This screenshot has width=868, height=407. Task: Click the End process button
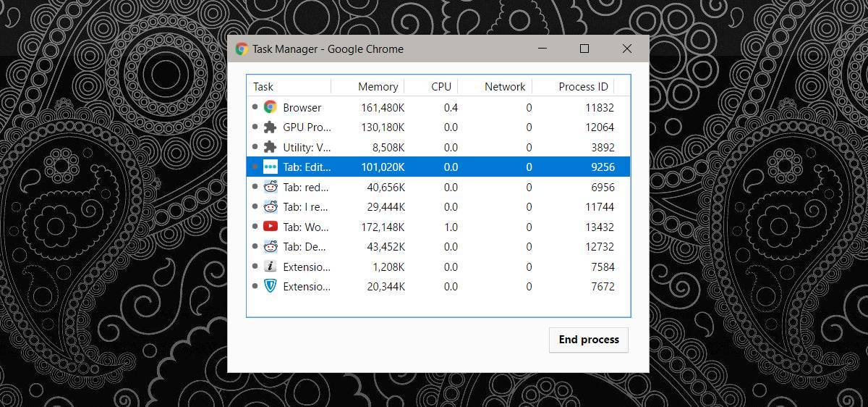pyautogui.click(x=589, y=340)
